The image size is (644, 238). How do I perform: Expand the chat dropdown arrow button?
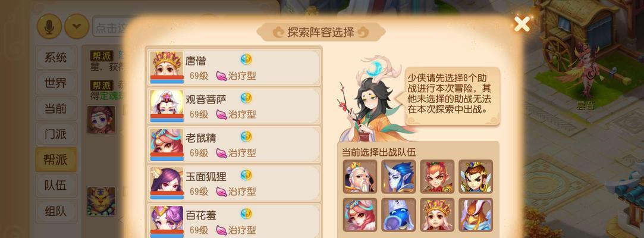[77, 26]
